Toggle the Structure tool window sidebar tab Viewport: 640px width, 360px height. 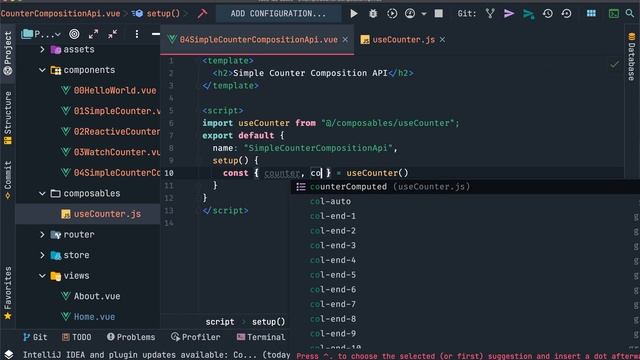[x=8, y=118]
